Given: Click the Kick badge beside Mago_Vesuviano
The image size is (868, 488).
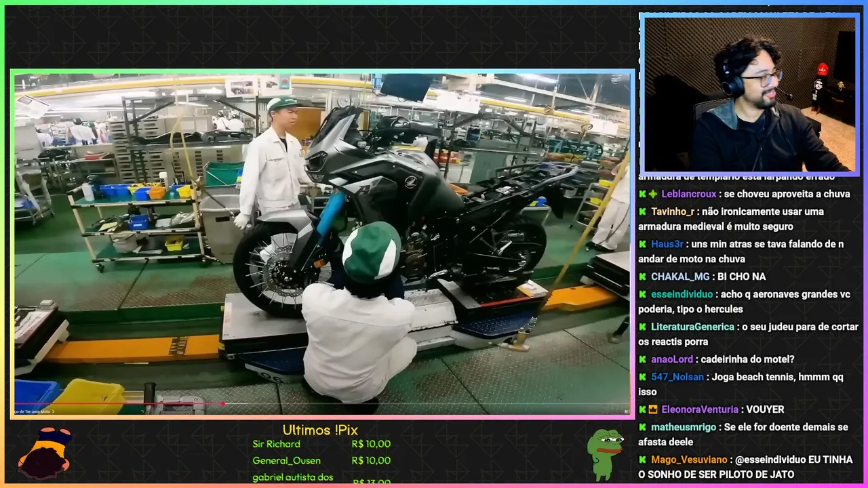Looking at the screenshot, I should 642,460.
